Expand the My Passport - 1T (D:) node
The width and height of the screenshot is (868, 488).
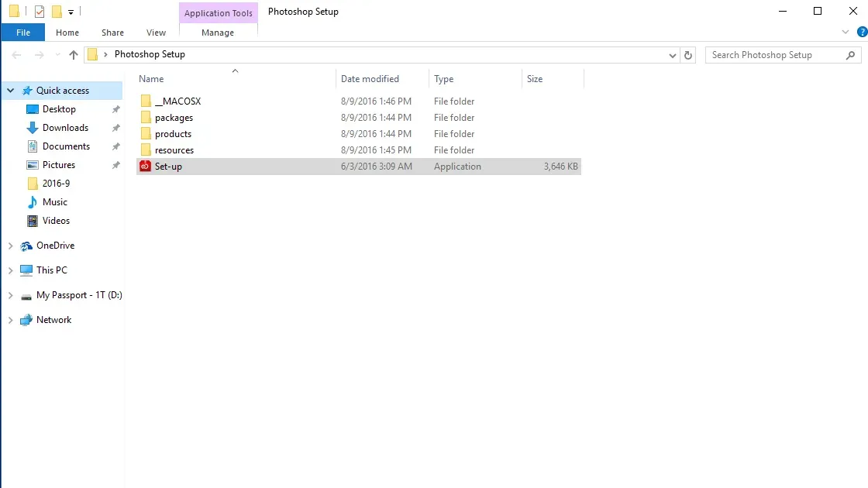[x=11, y=295]
